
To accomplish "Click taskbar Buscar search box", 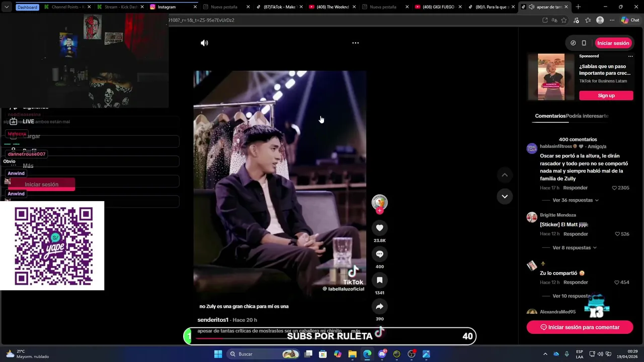I will click(x=264, y=354).
